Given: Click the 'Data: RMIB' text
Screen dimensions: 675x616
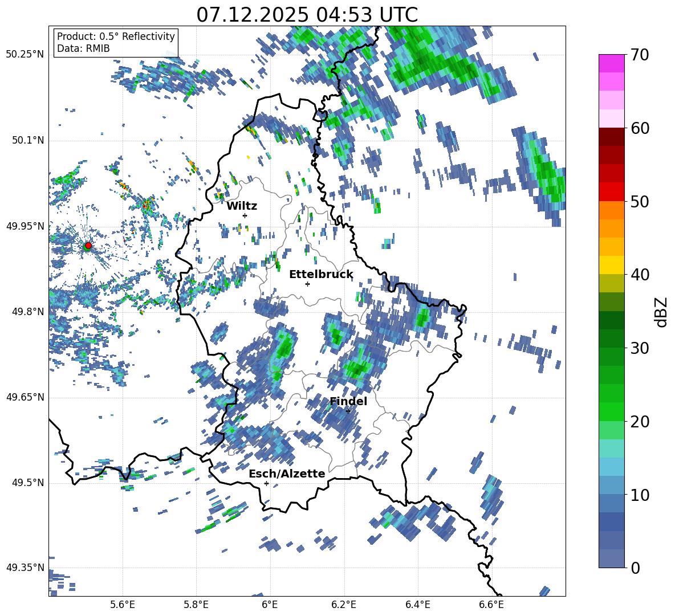Looking at the screenshot, I should (83, 48).
